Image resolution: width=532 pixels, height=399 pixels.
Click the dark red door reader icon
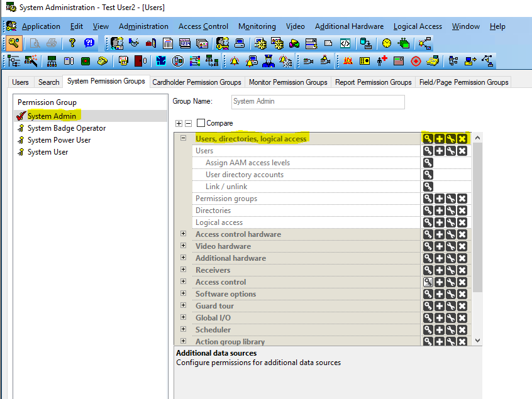[x=140, y=61]
